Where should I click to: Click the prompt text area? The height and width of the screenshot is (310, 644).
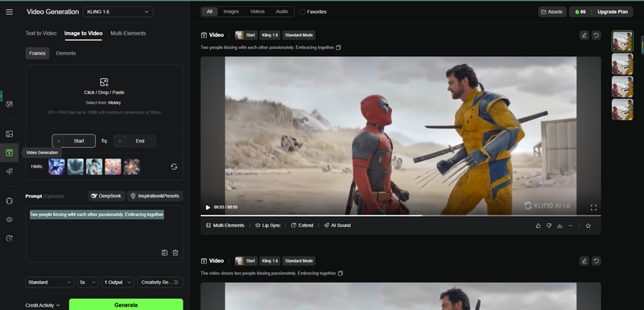point(105,234)
